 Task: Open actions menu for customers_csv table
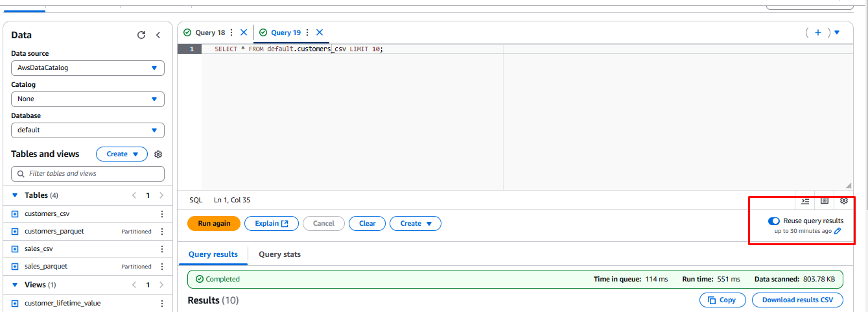pos(162,214)
